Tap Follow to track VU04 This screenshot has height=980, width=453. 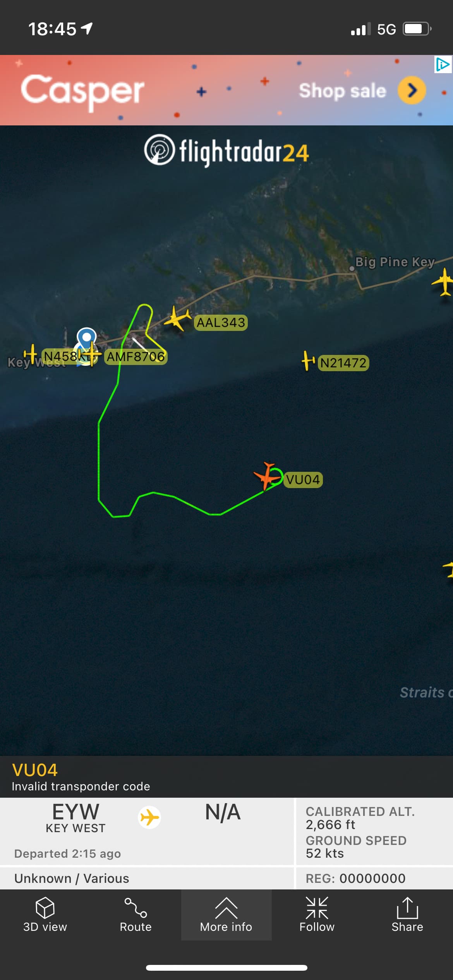(x=317, y=914)
